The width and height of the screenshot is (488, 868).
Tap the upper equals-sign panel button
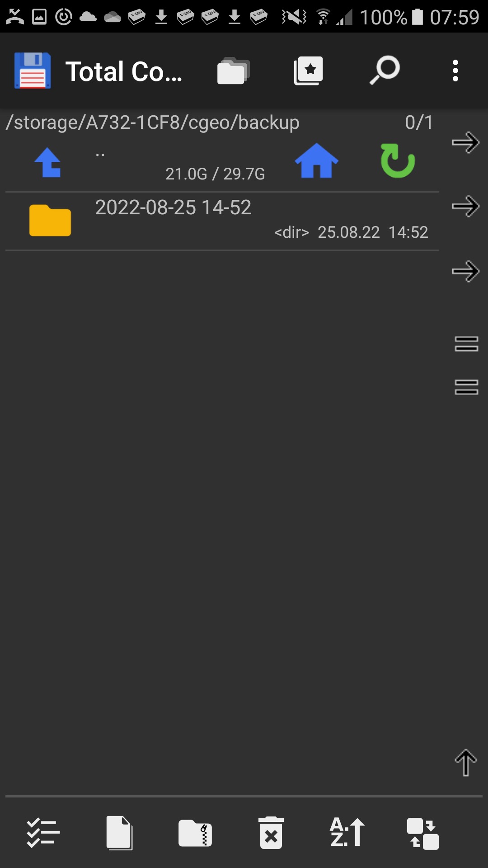tap(466, 344)
